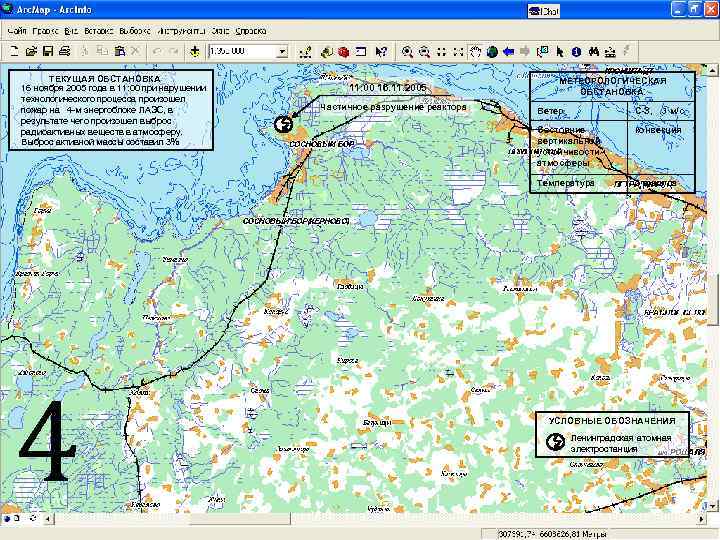Click inside the map scale value field
The height and width of the screenshot is (540, 720).
[x=242, y=51]
